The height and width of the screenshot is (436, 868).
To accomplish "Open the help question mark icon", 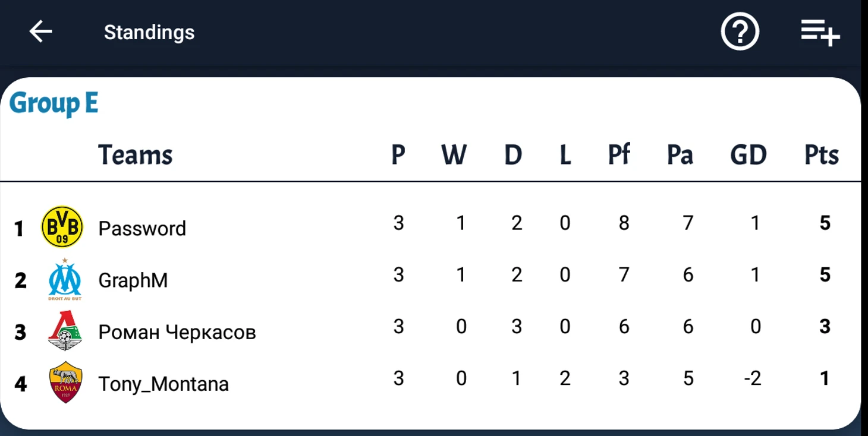I will (740, 31).
